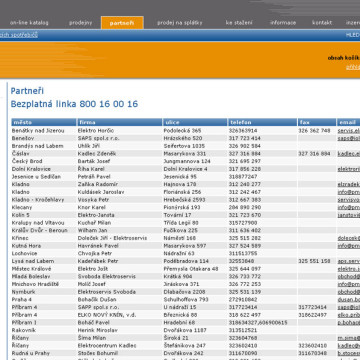Click street Hrázského 520
This screenshot has width=360, height=360.
click(183, 138)
